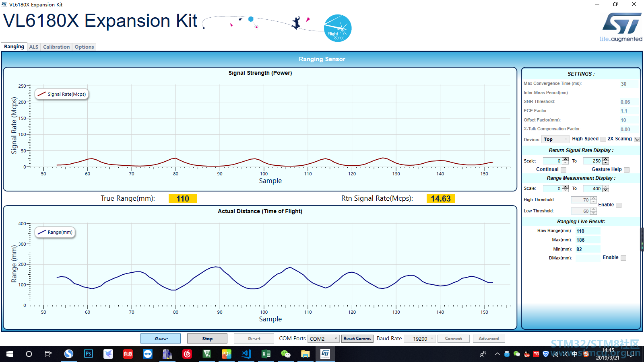Image resolution: width=644 pixels, height=362 pixels.
Task: Click the Max(mm) value 186
Action: point(588,240)
